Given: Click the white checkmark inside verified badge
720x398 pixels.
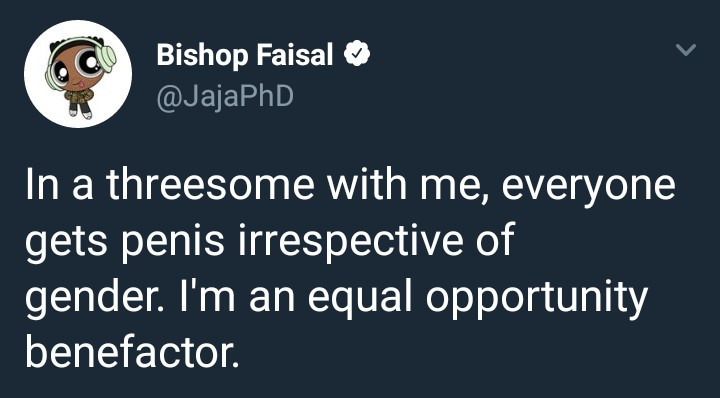Looking at the screenshot, I should tap(357, 56).
